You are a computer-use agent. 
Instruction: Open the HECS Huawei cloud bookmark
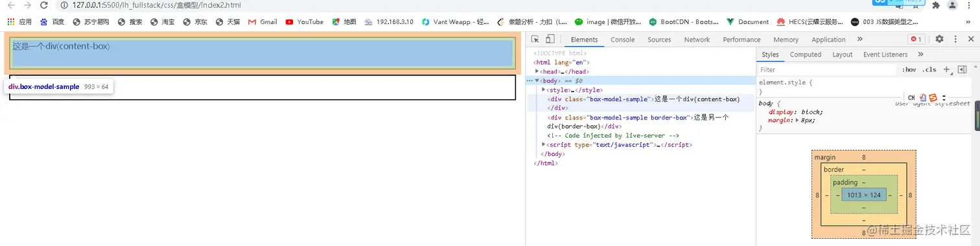pos(810,21)
